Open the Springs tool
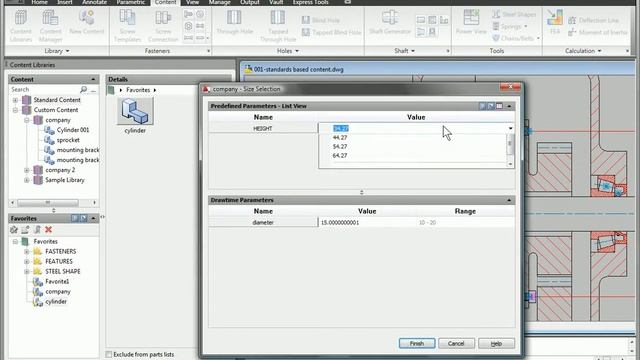Image resolution: width=640 pixels, height=360 pixels. [509, 26]
